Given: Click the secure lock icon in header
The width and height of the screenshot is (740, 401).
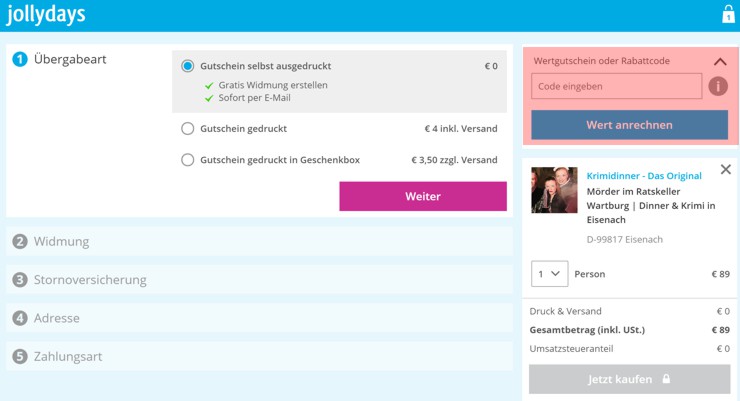Looking at the screenshot, I should coord(728,14).
